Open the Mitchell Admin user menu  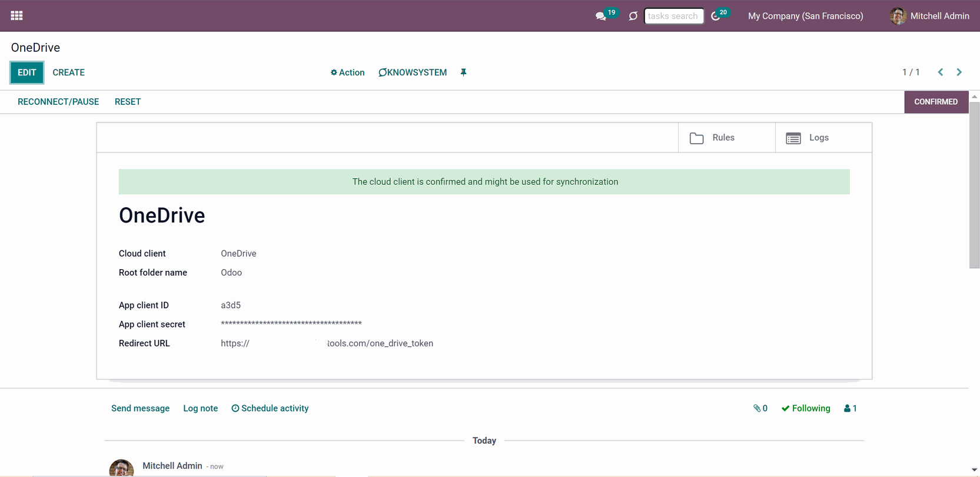929,16
